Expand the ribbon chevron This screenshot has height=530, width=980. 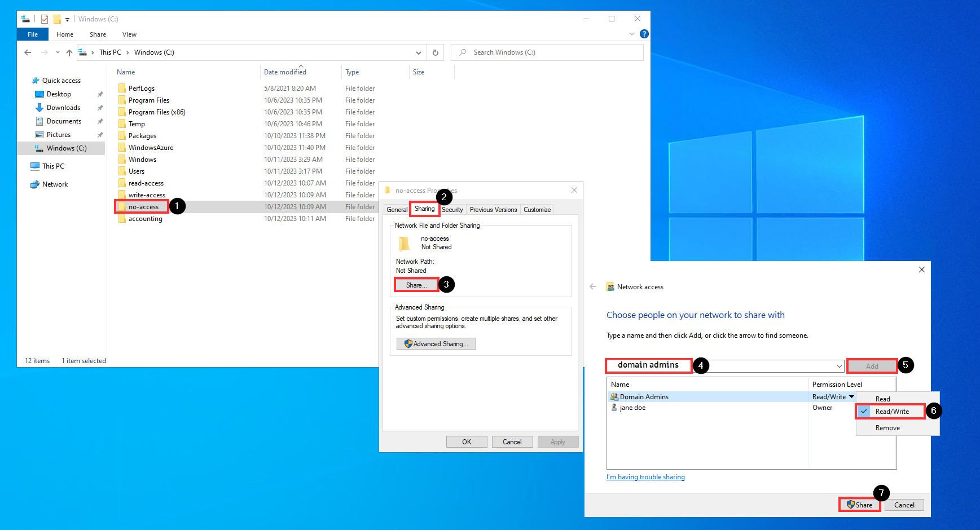[x=632, y=34]
